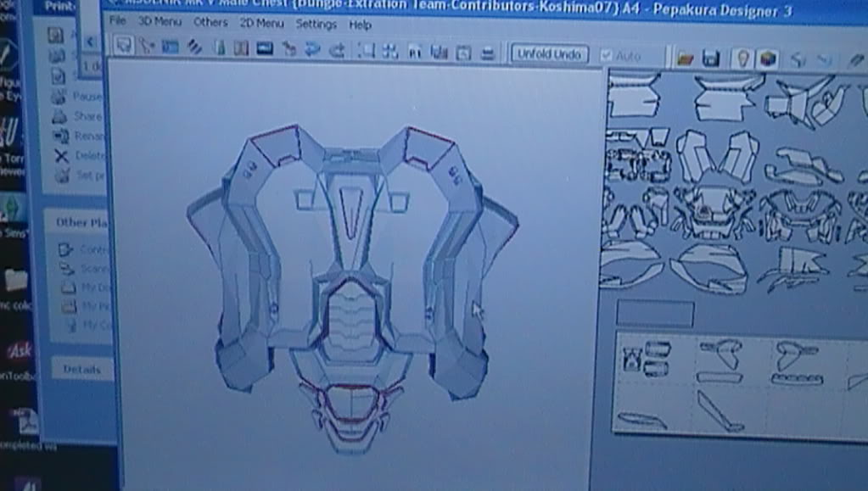Image resolution: width=868 pixels, height=491 pixels.
Task: Open the 3D Menu
Action: coord(160,21)
